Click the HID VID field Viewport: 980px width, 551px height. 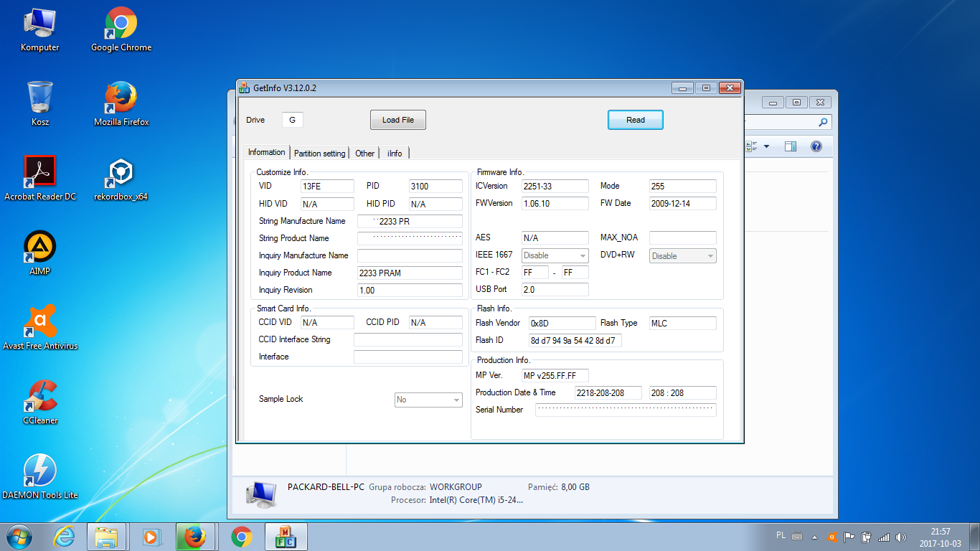pos(328,204)
